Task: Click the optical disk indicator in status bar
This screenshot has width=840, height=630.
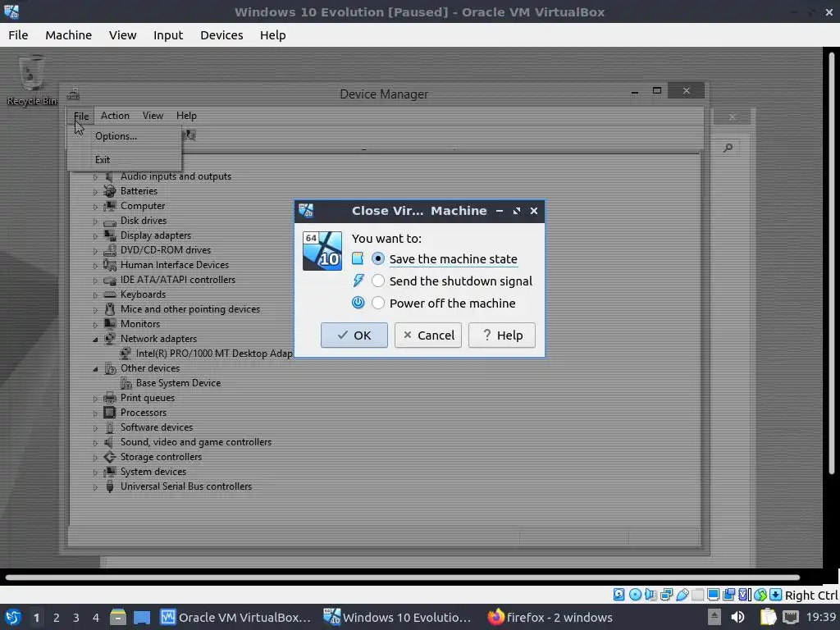Action: (635, 595)
